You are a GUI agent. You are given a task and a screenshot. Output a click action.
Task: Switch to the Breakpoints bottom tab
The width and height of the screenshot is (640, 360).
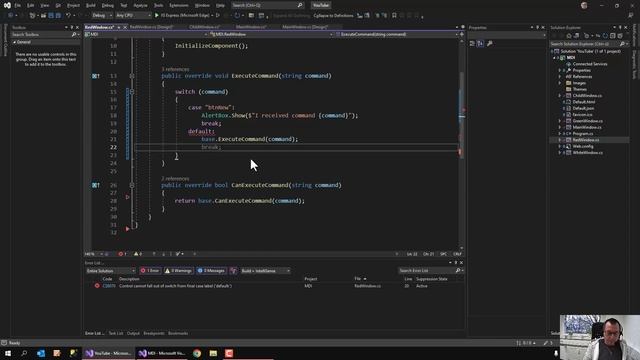click(x=154, y=333)
